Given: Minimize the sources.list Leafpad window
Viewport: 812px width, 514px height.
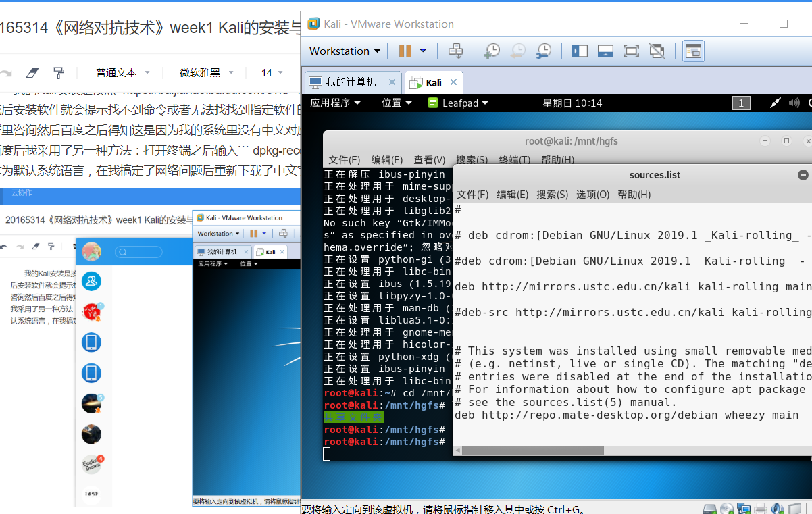Looking at the screenshot, I should (803, 175).
